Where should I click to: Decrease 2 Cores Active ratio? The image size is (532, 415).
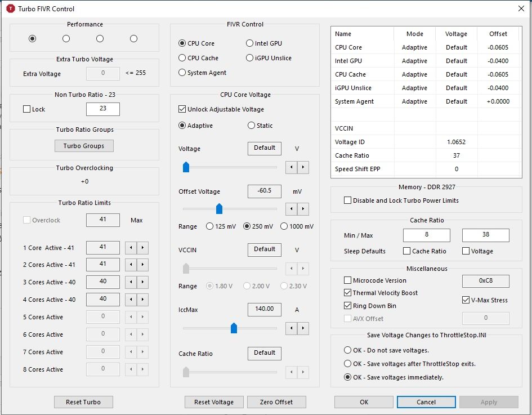pos(131,264)
